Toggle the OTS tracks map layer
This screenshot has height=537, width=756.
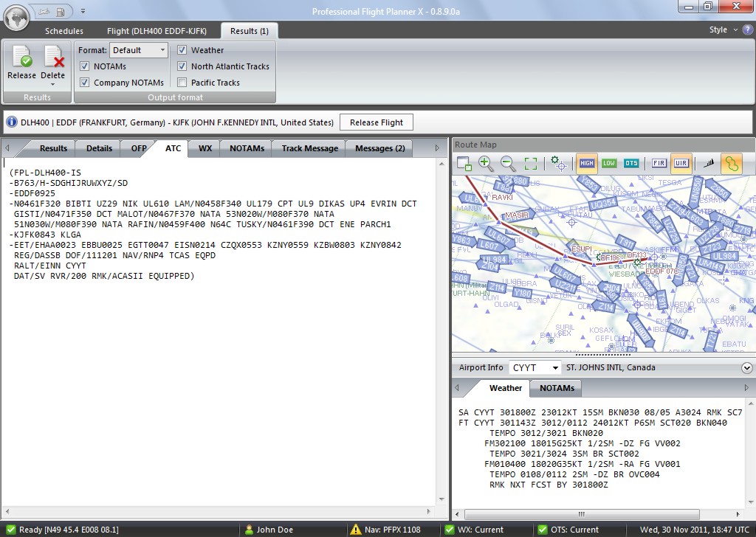pos(631,163)
